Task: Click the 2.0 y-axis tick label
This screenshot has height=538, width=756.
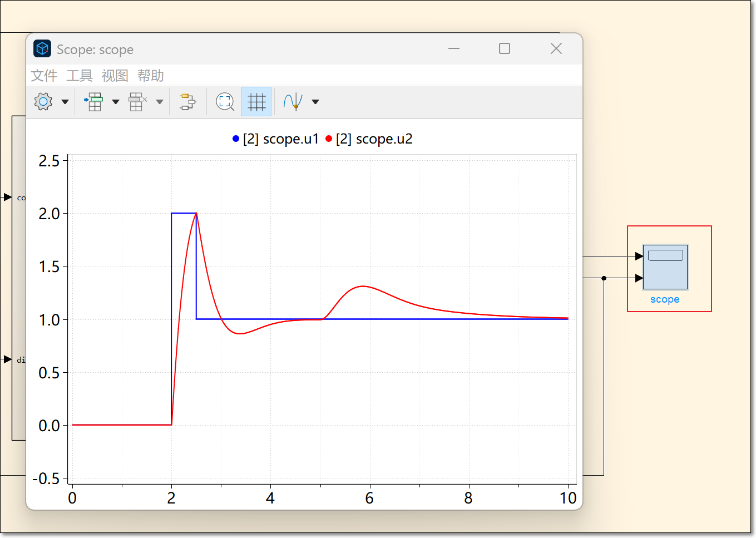Action: click(49, 214)
